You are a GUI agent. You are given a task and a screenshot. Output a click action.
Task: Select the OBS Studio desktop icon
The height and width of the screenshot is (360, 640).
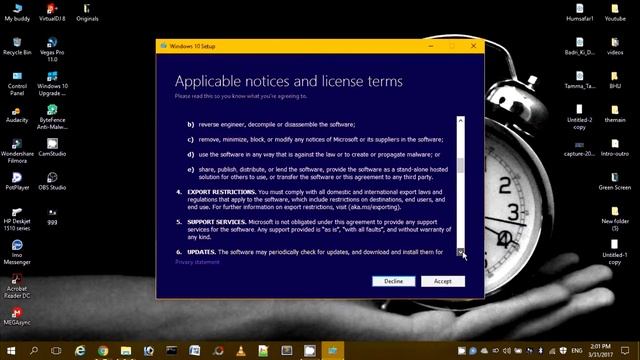coord(52,181)
